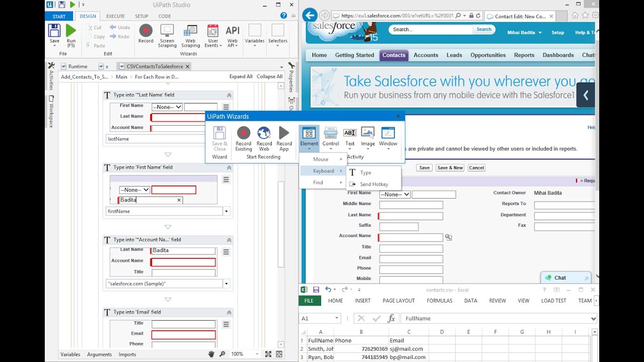The image size is (644, 362).
Task: Collapse the Type into 'Account Na...' activity
Action: (x=229, y=240)
